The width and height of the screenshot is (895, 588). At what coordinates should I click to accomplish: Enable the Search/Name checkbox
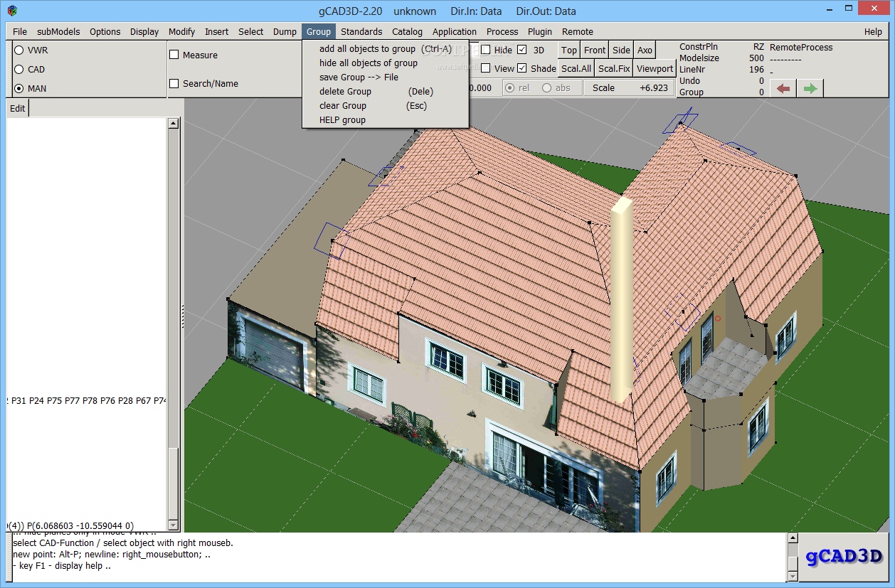[174, 83]
